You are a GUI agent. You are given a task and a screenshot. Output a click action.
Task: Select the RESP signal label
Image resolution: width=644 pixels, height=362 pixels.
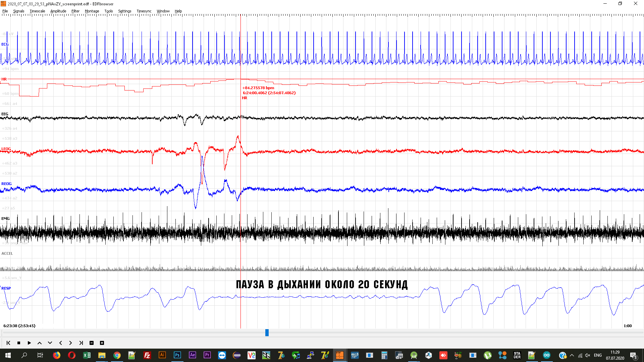tap(6, 288)
